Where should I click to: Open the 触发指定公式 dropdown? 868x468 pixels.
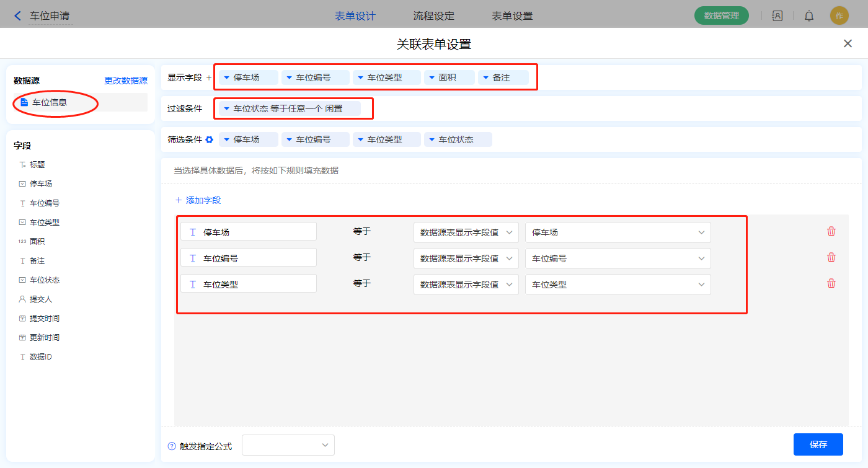coord(288,445)
